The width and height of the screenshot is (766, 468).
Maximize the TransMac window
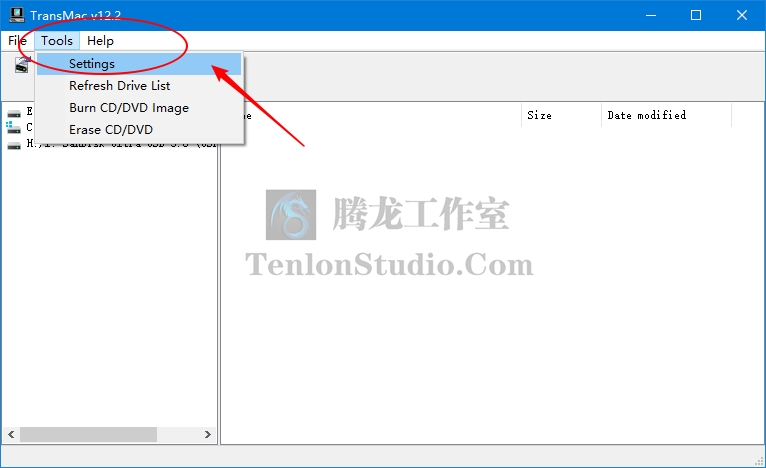coord(696,15)
